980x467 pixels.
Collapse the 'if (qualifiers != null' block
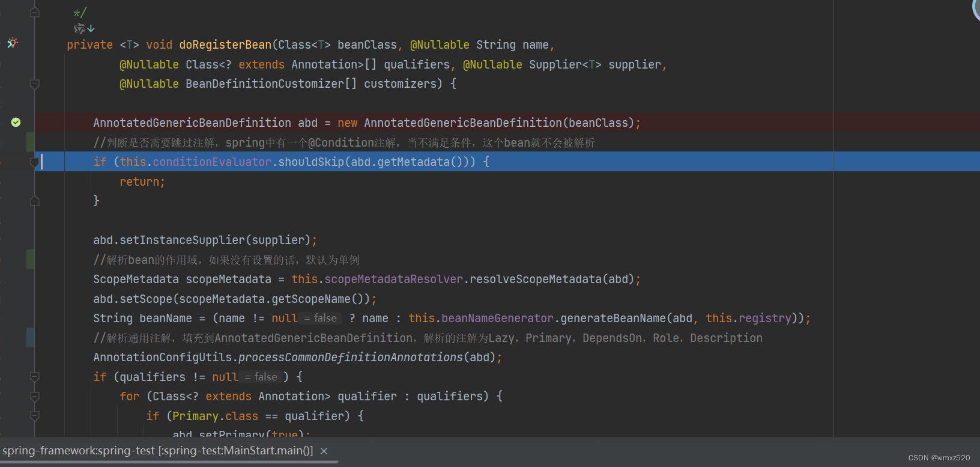click(x=35, y=377)
